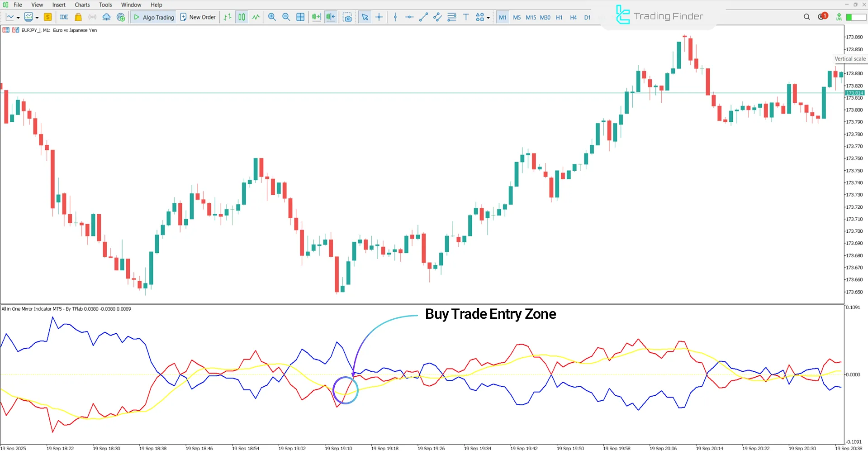Toggle chart auto scroll
The height and width of the screenshot is (451, 868).
pos(316,17)
